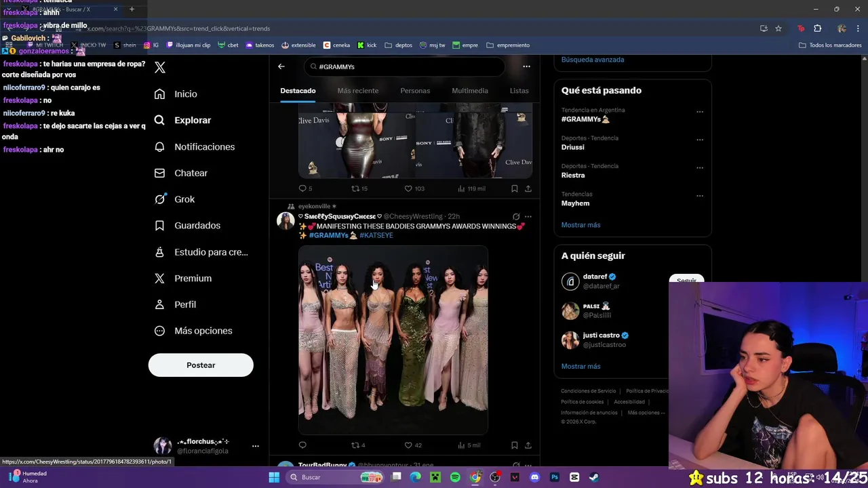Open three-dot menu on KATSEYE post

click(528, 217)
